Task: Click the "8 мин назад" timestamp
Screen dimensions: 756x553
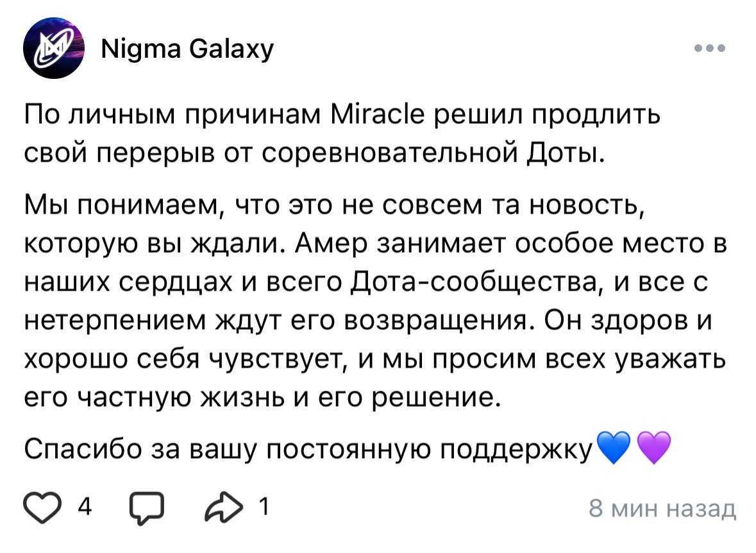Action: coord(662,509)
